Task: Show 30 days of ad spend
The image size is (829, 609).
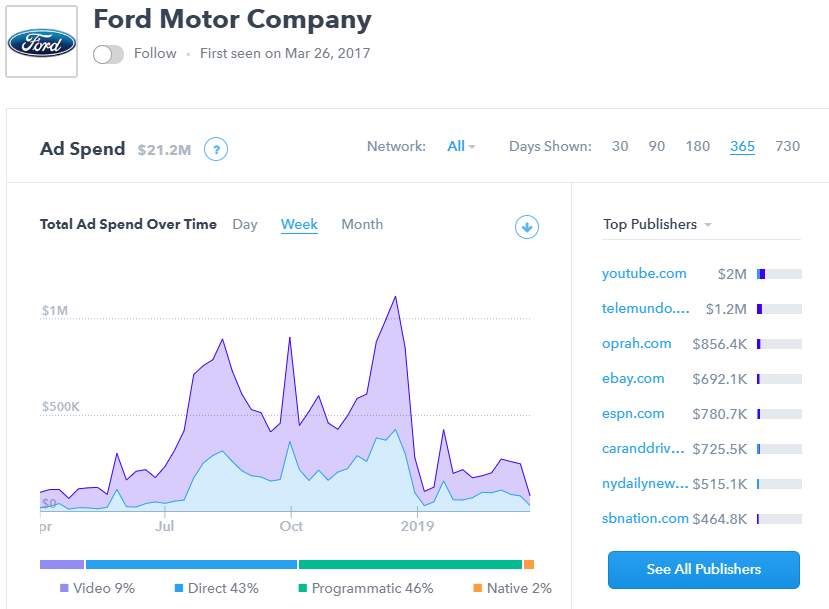Action: pos(620,146)
